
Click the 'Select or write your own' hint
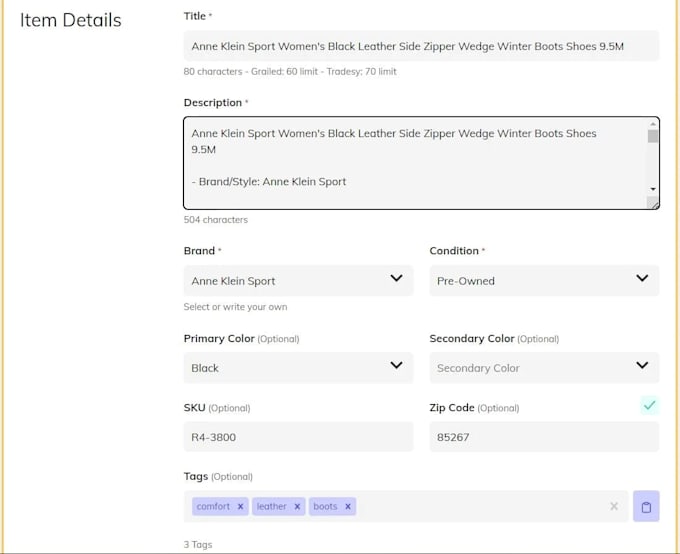[x=235, y=307]
